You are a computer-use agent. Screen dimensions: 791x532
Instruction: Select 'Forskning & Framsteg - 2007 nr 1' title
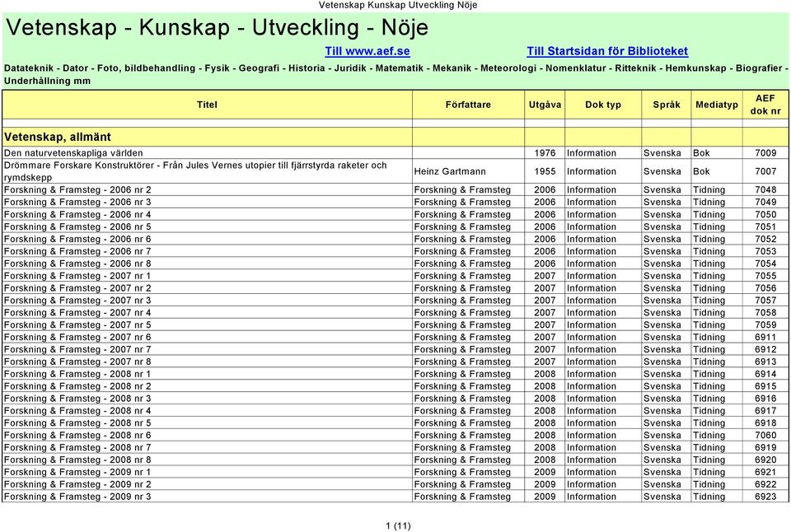click(77, 276)
